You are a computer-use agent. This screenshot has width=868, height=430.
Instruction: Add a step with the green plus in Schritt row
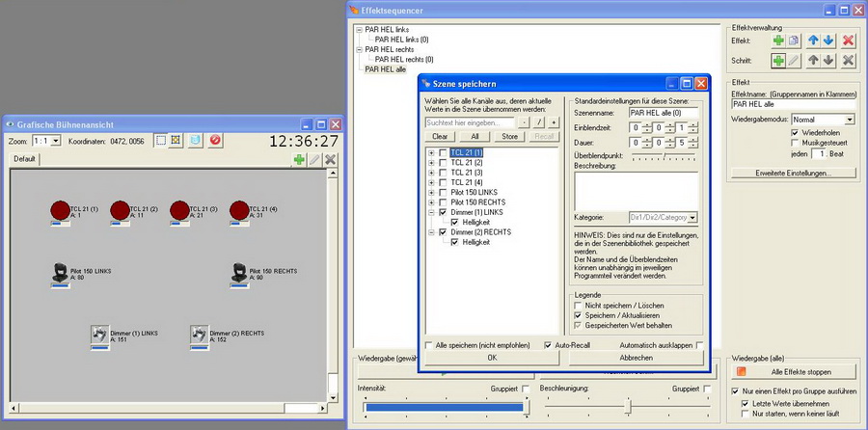778,60
